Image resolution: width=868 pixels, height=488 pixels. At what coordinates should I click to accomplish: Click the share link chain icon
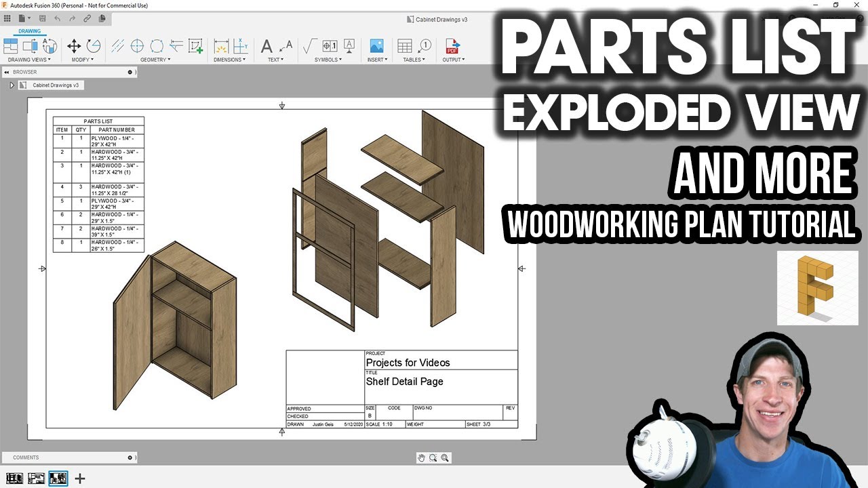pos(87,19)
